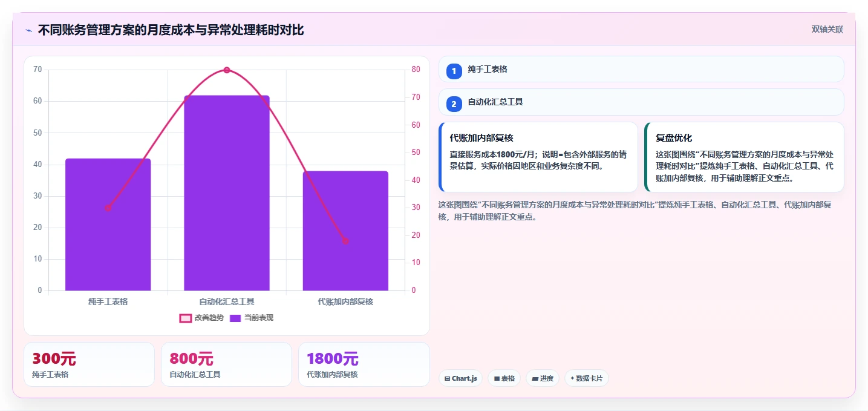
Task: Click the trend line point at value 80
Action: click(227, 70)
